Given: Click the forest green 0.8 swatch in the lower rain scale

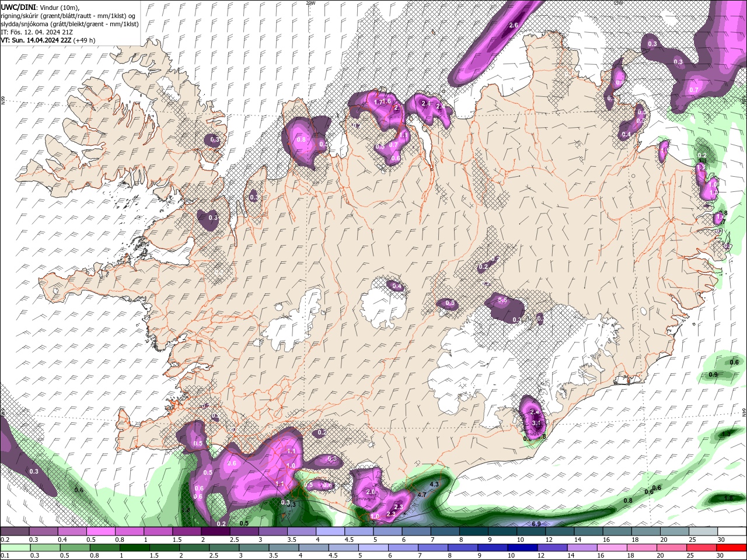Looking at the screenshot, I should point(104,548).
